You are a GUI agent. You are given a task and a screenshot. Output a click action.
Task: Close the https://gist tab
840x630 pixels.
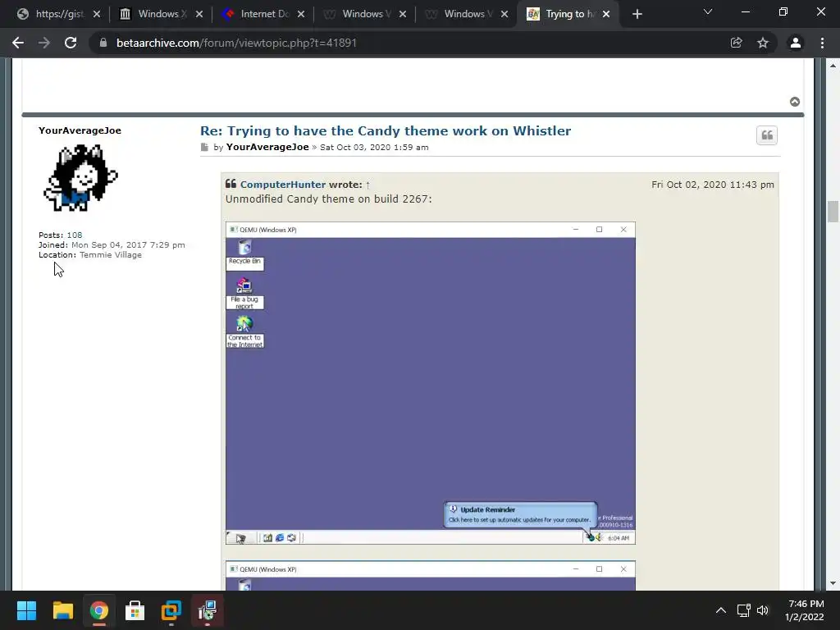97,15
